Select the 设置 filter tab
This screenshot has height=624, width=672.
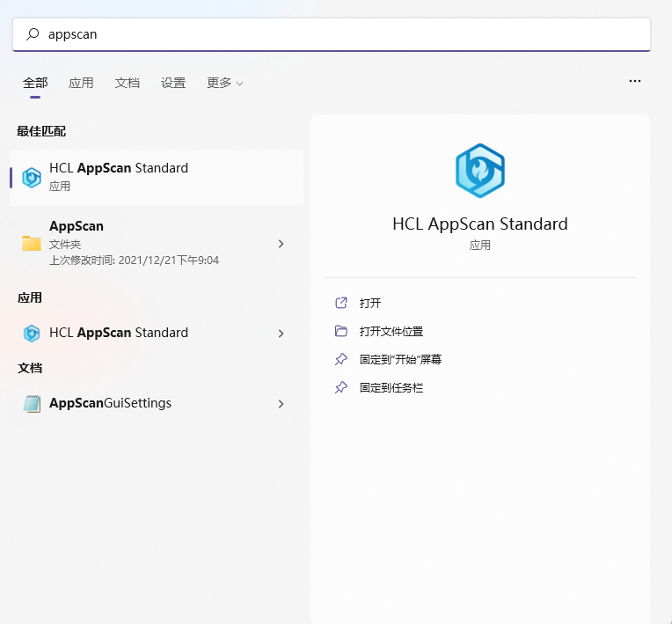pyautogui.click(x=173, y=83)
